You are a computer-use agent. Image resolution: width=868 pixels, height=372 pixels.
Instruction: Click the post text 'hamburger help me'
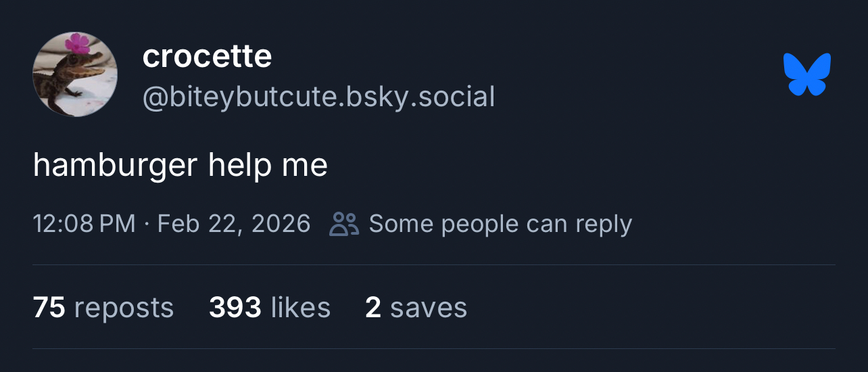(180, 166)
